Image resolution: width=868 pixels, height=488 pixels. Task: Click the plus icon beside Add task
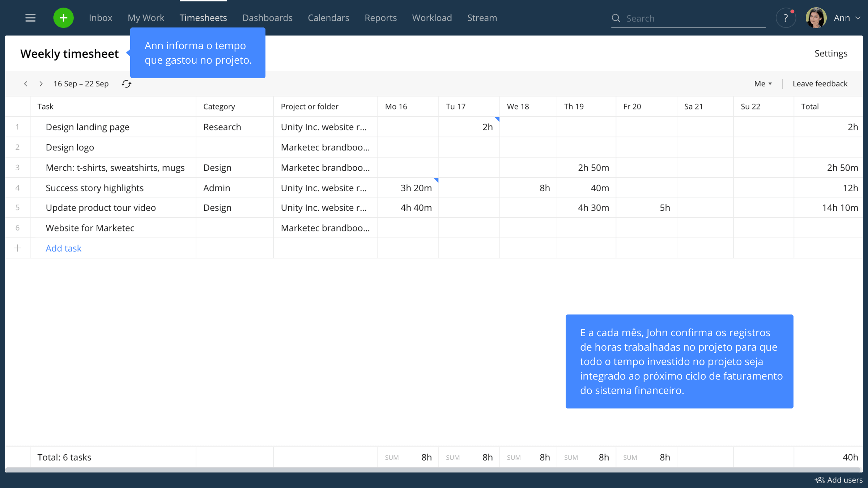point(17,248)
